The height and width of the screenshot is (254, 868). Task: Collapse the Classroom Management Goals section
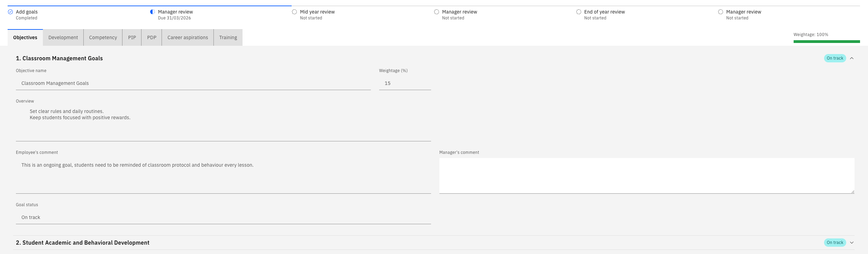[852, 58]
